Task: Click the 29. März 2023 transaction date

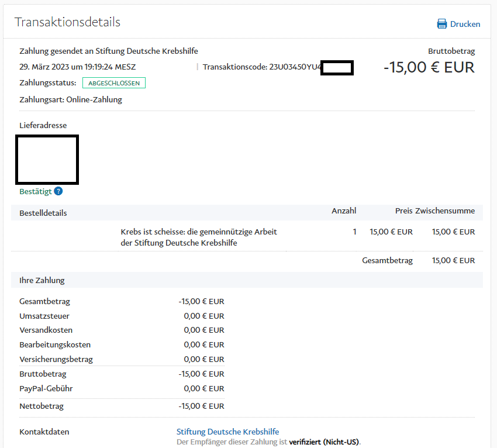Action: click(x=77, y=67)
